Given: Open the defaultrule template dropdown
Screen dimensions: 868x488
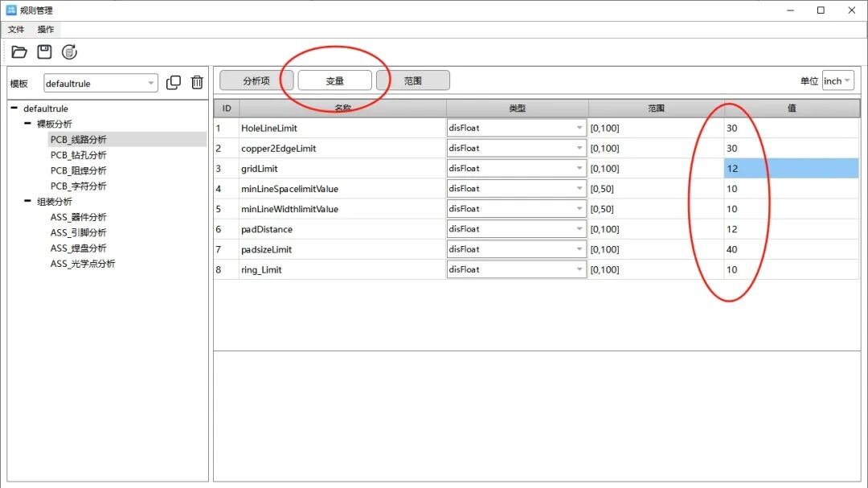Looking at the screenshot, I should point(100,83).
